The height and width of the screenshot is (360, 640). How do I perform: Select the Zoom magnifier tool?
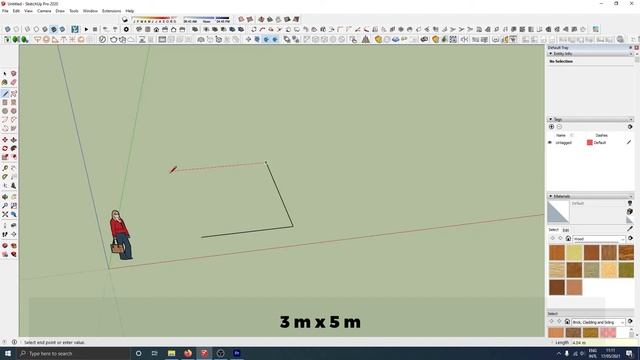click(x=5, y=206)
